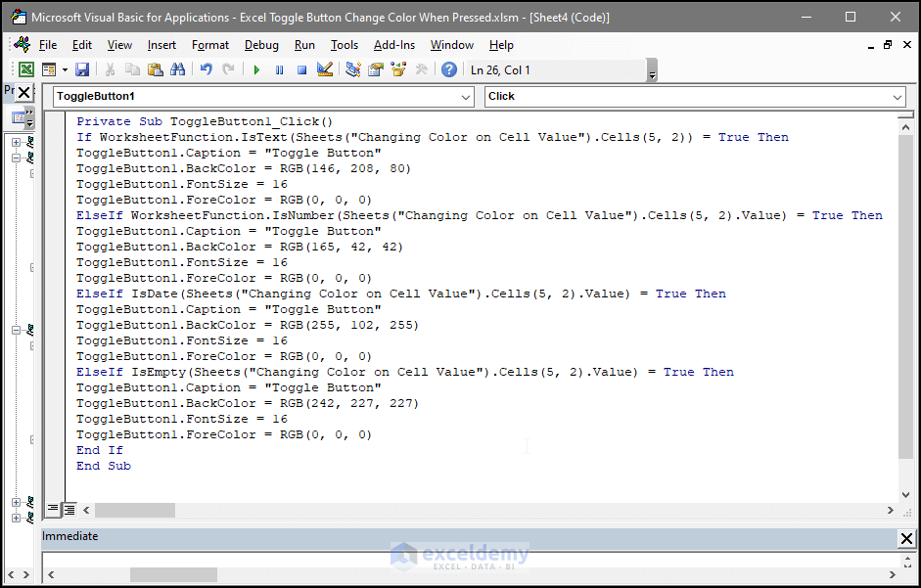Click the Find toolbar icon
The image size is (921, 588).
pos(178,69)
